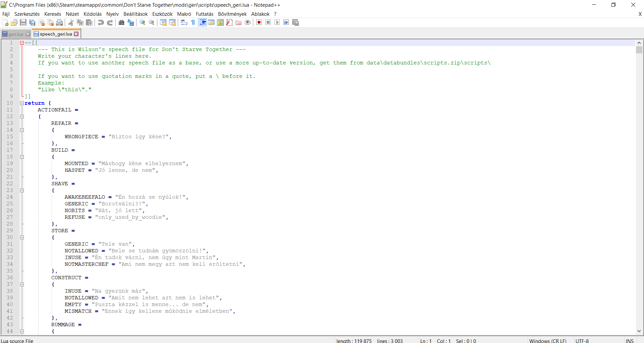Open Find with the binoculars icon

point(121,22)
